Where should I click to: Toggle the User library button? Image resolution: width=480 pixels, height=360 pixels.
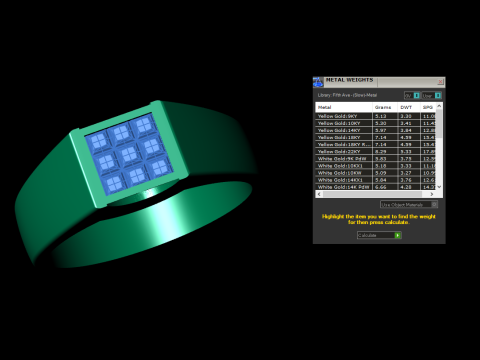[432, 96]
